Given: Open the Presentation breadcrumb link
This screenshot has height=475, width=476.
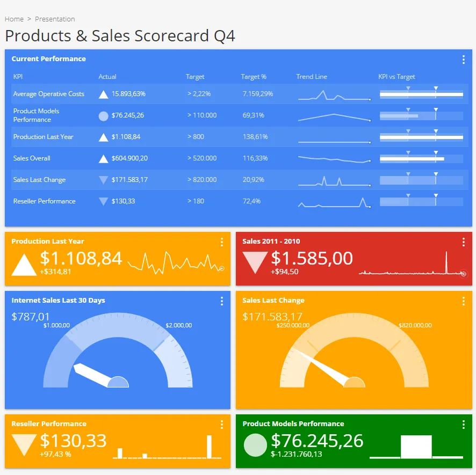Looking at the screenshot, I should (x=55, y=19).
